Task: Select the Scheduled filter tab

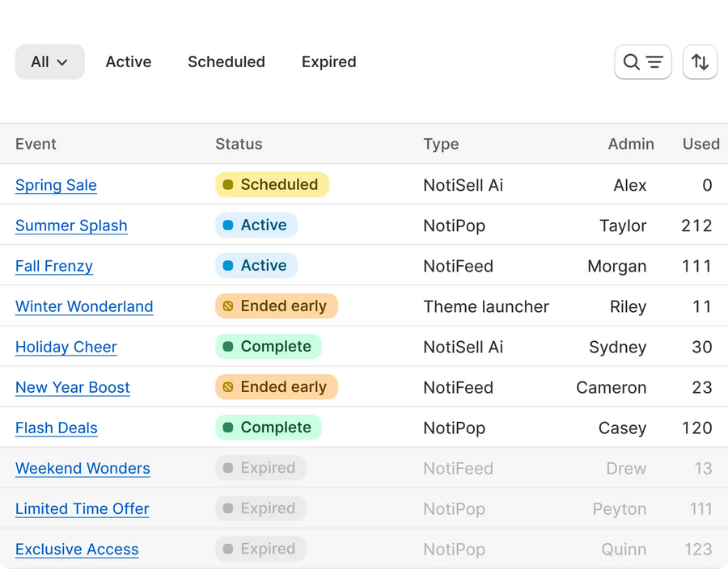Action: (x=226, y=61)
